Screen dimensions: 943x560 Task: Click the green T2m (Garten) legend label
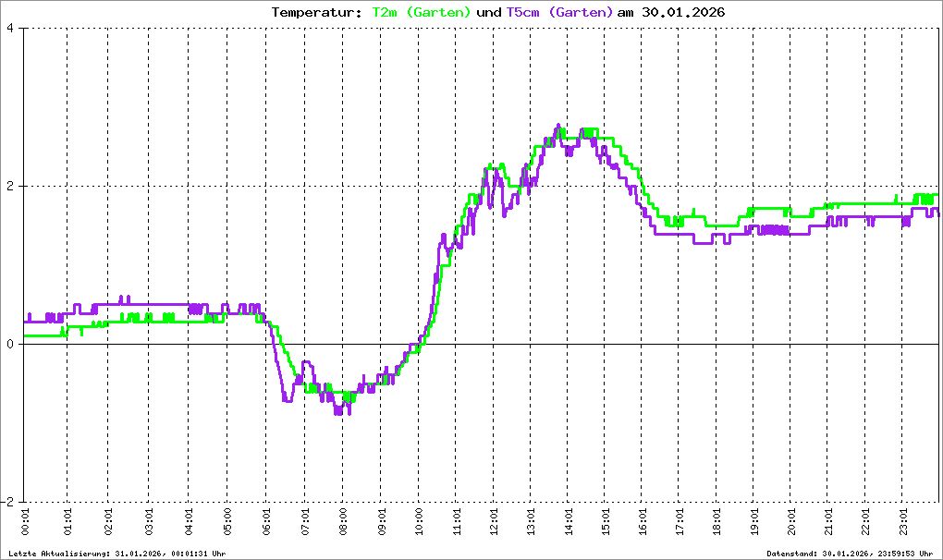pyautogui.click(x=421, y=13)
